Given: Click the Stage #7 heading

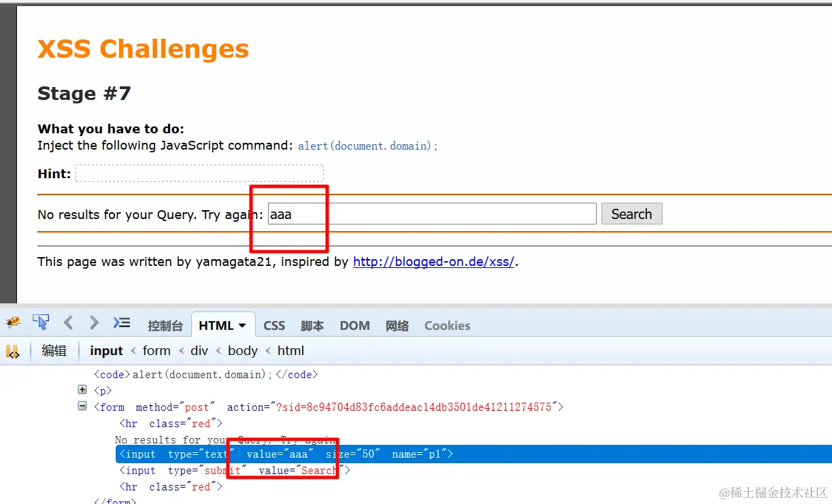Looking at the screenshot, I should click(x=84, y=93).
